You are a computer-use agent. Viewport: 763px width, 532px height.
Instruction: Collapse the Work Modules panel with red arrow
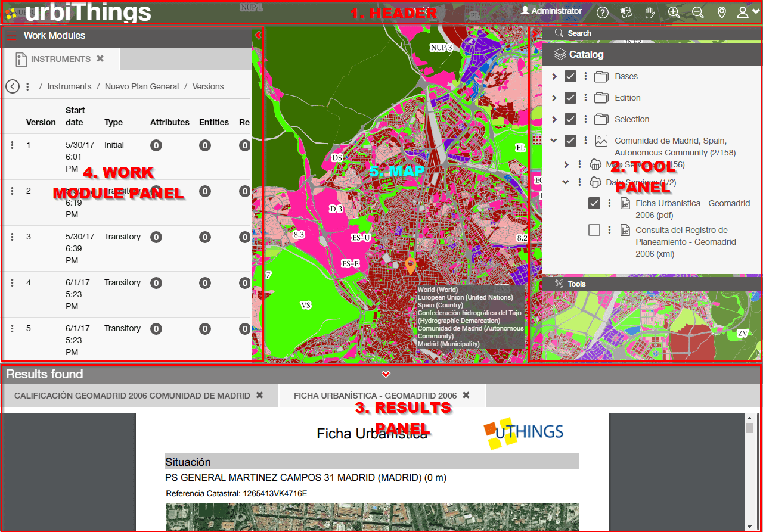[258, 36]
